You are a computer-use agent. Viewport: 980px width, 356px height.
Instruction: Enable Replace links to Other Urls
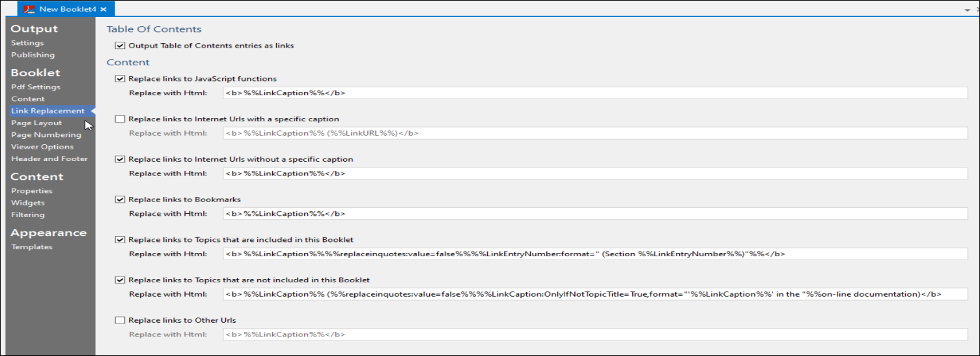tap(120, 320)
